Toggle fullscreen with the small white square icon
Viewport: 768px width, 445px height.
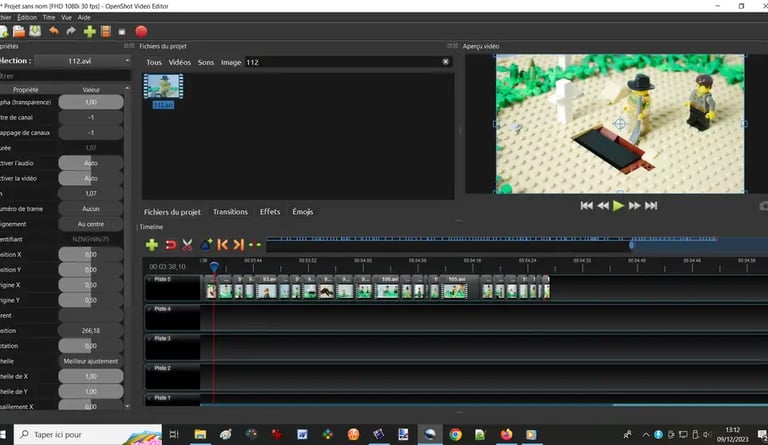pyautogui.click(x=122, y=32)
